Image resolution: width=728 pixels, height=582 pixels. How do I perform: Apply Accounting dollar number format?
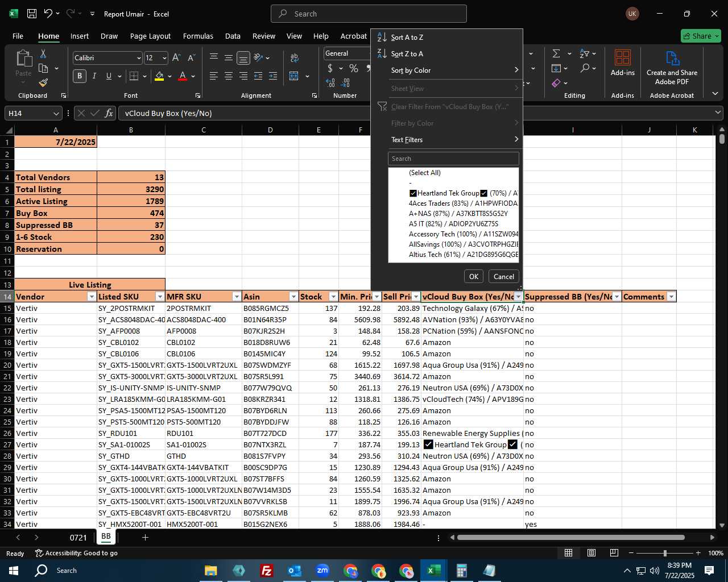(x=330, y=68)
